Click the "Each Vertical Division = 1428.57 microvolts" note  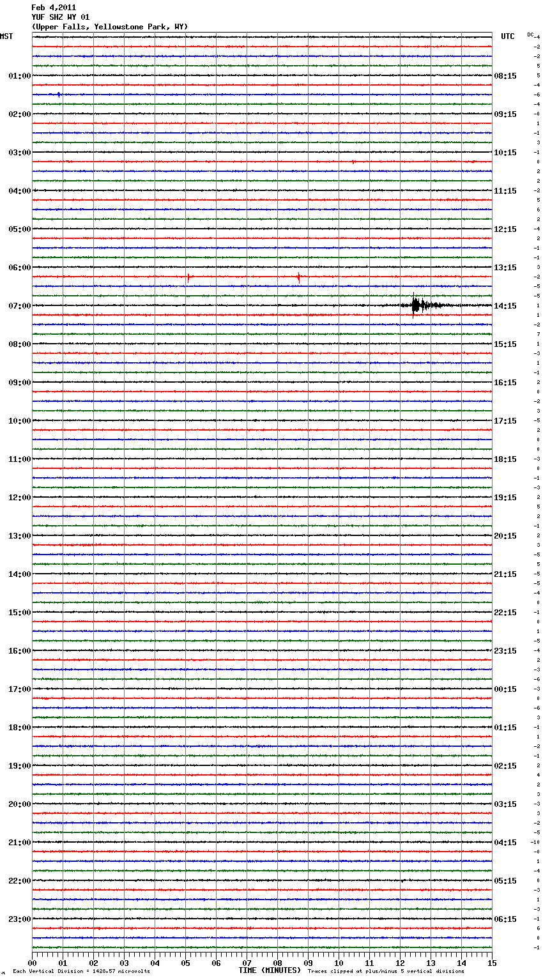pos(81,972)
